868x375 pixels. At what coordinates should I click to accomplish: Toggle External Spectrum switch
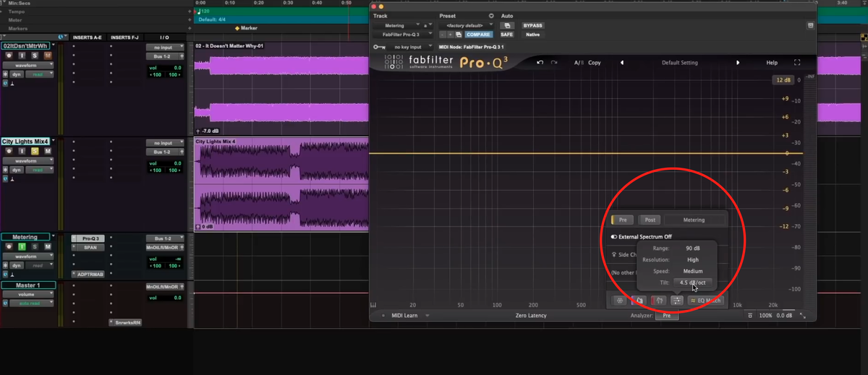click(x=614, y=236)
